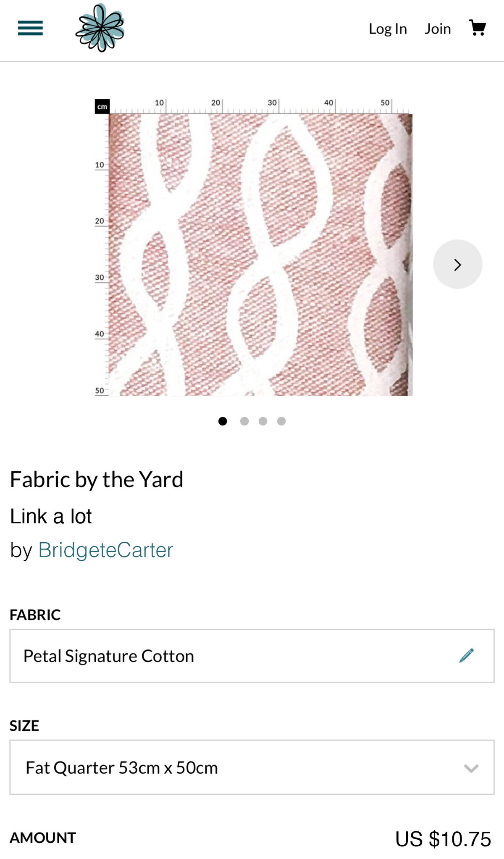Show the next product image with arrow
The width and height of the screenshot is (504, 859).
(x=457, y=264)
